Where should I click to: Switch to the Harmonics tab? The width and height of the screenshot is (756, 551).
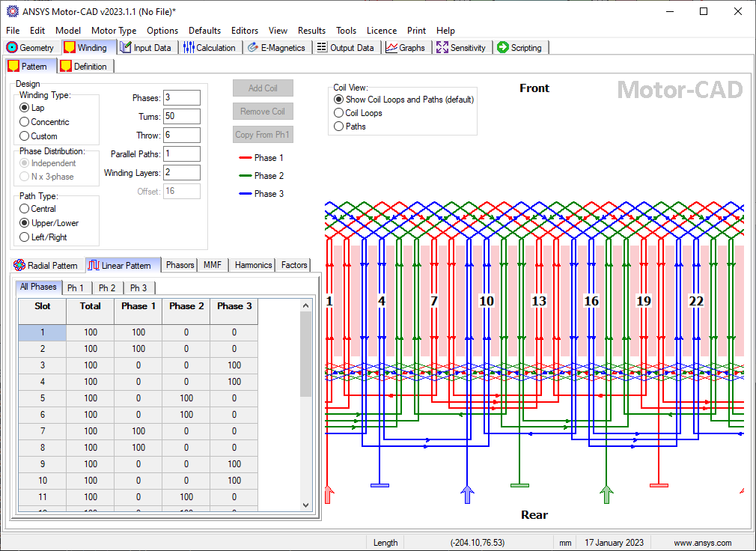(253, 265)
